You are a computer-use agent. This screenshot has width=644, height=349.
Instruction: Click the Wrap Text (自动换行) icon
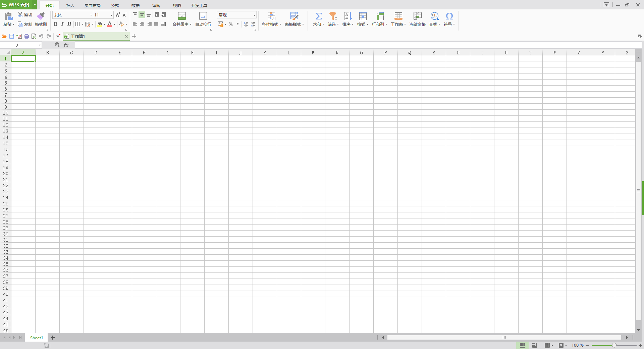click(x=203, y=16)
